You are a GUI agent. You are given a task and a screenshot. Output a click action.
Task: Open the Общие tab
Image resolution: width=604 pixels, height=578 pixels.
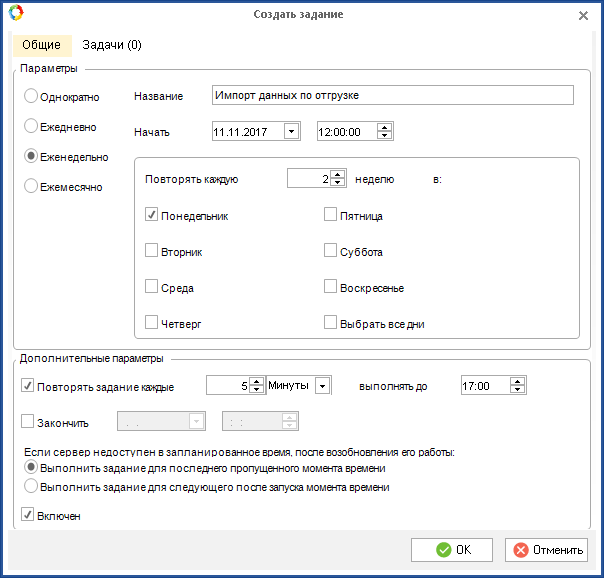[41, 45]
